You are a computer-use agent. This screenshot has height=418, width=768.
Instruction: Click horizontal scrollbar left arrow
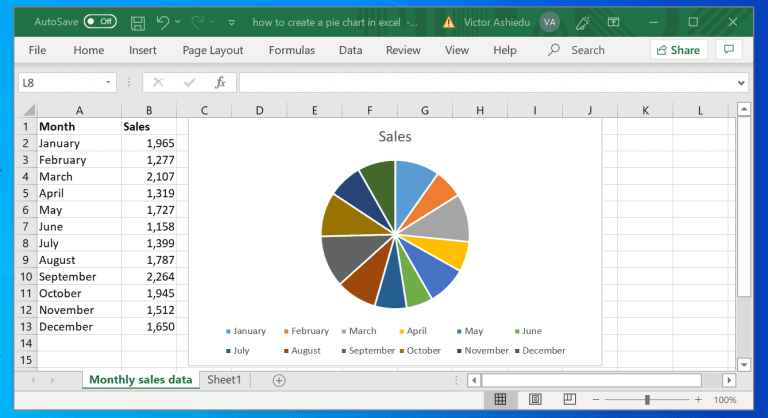pyautogui.click(x=474, y=380)
